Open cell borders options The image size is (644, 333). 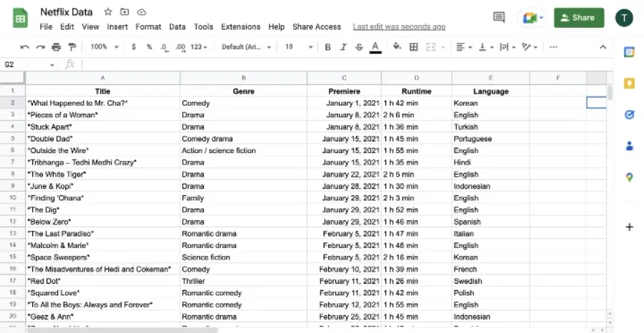pyautogui.click(x=414, y=47)
